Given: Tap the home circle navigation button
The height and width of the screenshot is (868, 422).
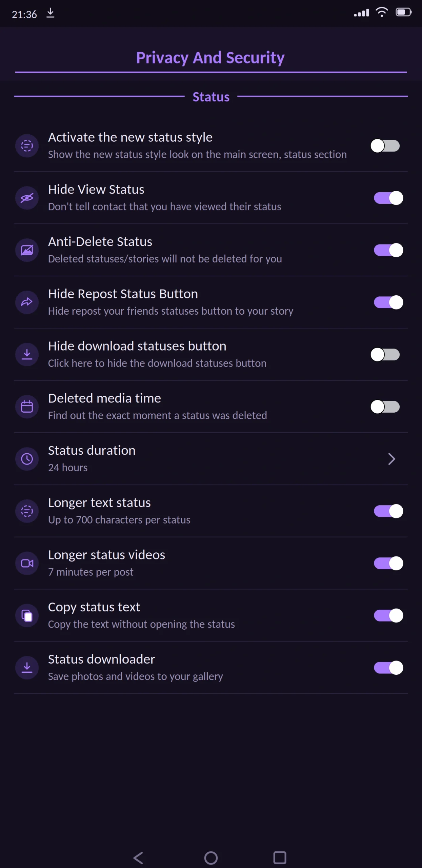Looking at the screenshot, I should (211, 858).
